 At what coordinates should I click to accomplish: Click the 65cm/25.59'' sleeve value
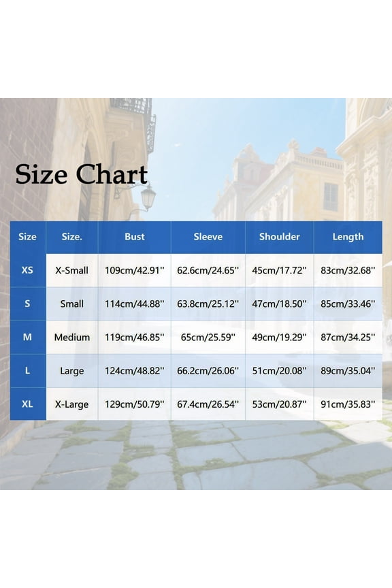[x=208, y=337]
